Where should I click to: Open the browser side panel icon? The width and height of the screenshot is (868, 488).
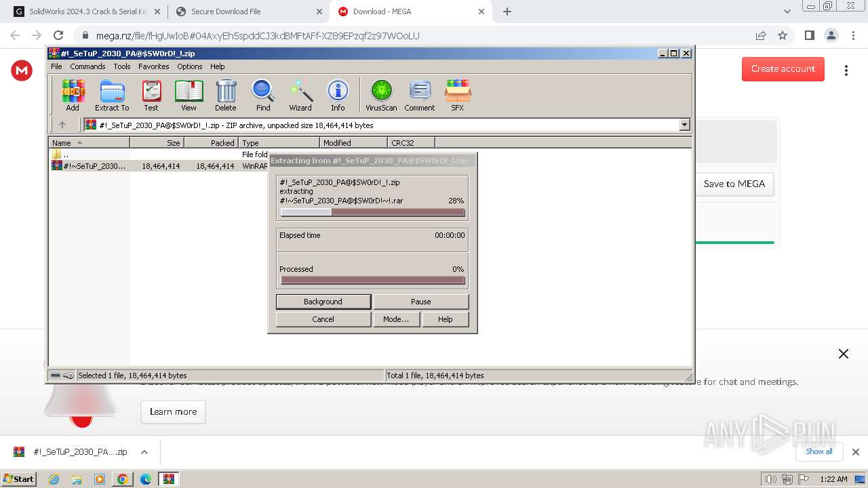coord(809,35)
